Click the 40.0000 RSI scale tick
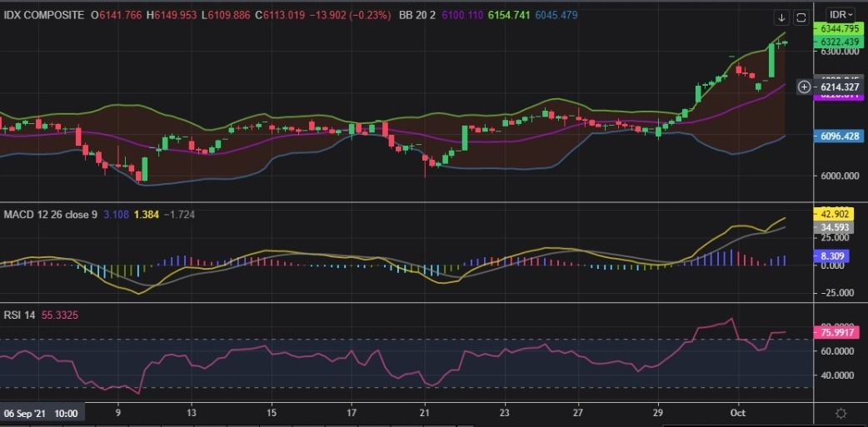The image size is (868, 427). [x=838, y=375]
